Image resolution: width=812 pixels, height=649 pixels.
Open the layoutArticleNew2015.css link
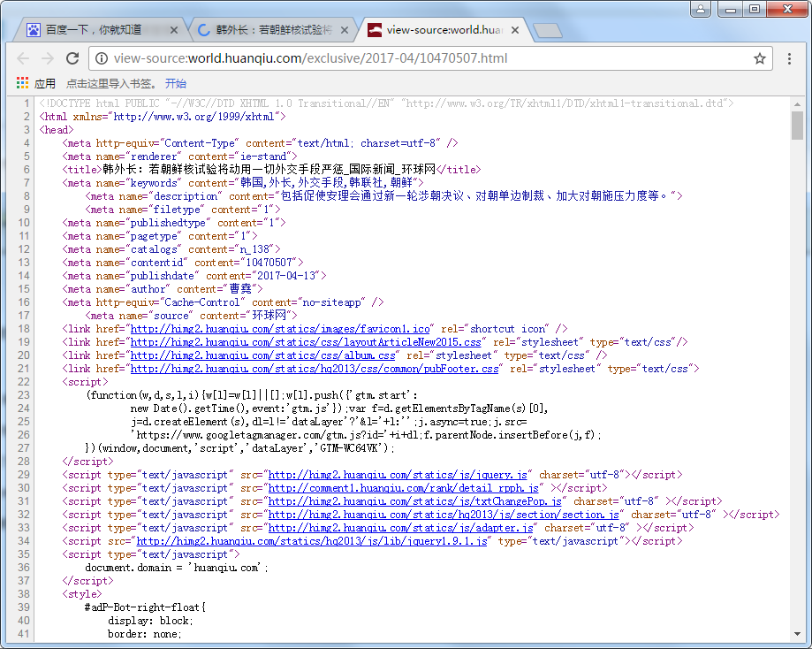pos(307,342)
